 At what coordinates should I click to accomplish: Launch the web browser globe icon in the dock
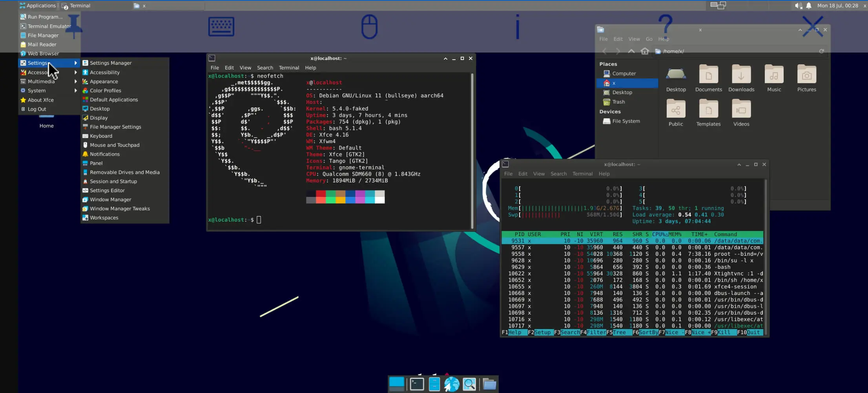[452, 384]
